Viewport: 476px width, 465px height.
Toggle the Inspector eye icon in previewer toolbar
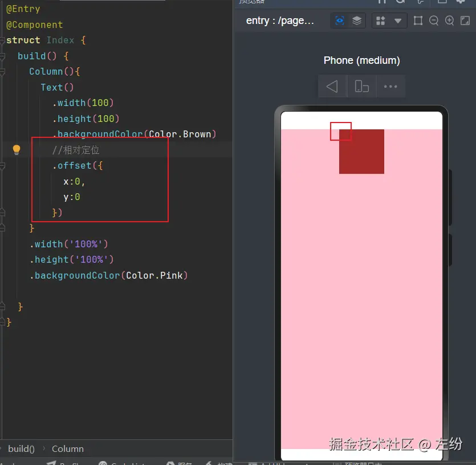340,21
